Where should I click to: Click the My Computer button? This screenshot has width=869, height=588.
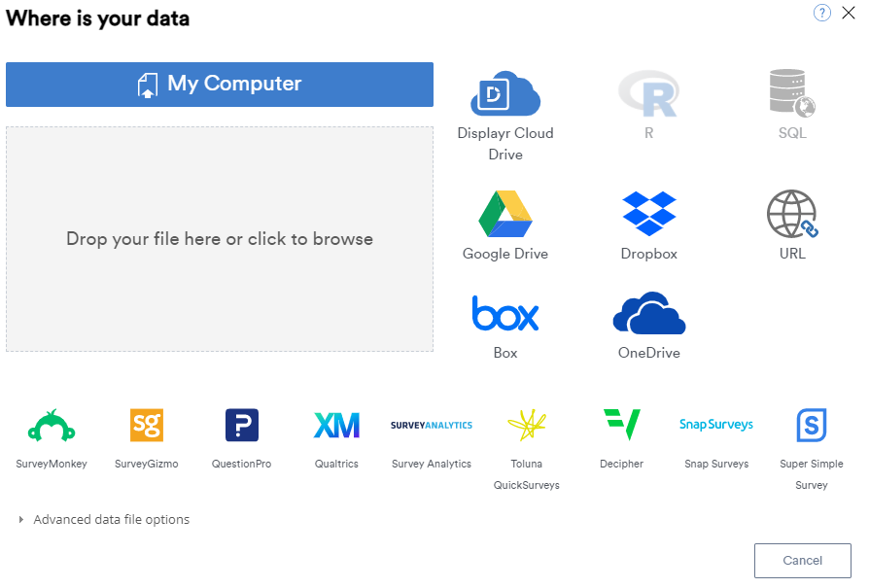220,85
